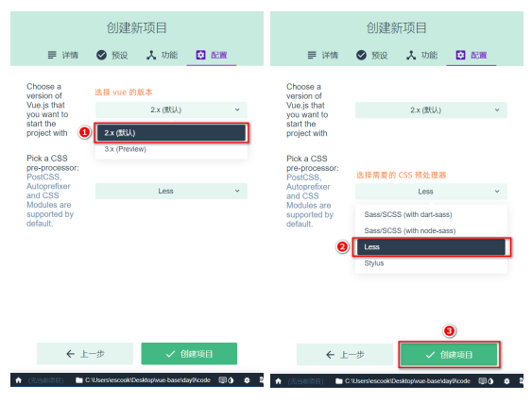Viewport: 532px width, 404px height.
Task: Click 创建项目 button in the left panel
Action: (189, 354)
